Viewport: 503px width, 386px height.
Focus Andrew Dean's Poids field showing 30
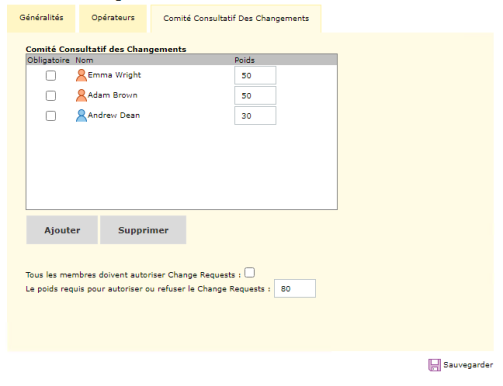255,116
